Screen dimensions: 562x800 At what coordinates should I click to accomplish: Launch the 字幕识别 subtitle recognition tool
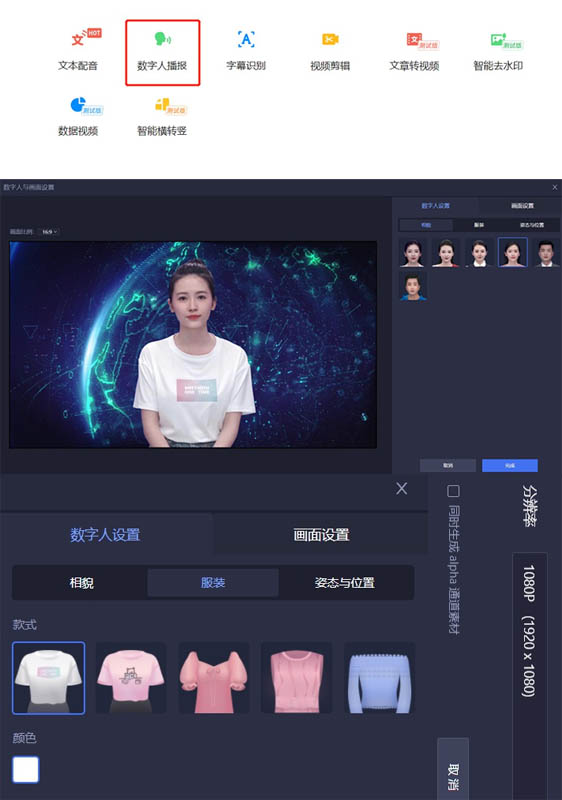point(246,51)
